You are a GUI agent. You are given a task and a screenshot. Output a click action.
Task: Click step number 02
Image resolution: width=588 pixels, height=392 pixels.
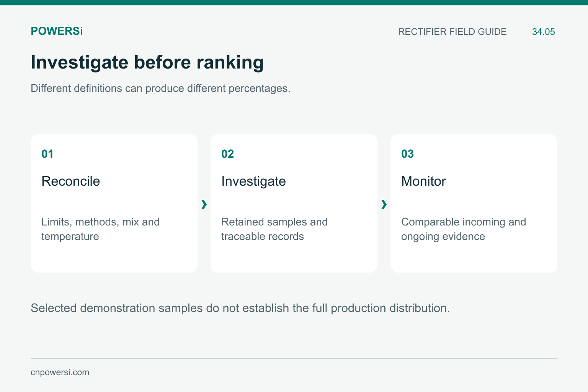click(227, 154)
